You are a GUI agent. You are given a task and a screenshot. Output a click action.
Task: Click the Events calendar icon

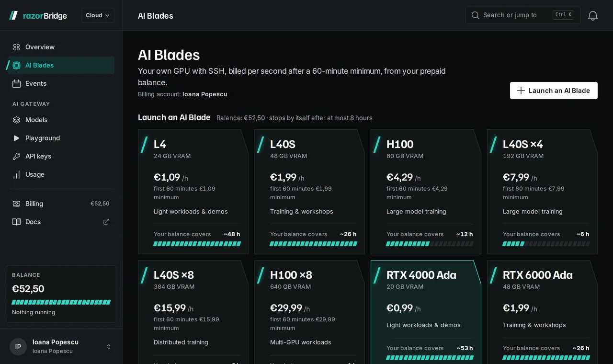pyautogui.click(x=16, y=83)
